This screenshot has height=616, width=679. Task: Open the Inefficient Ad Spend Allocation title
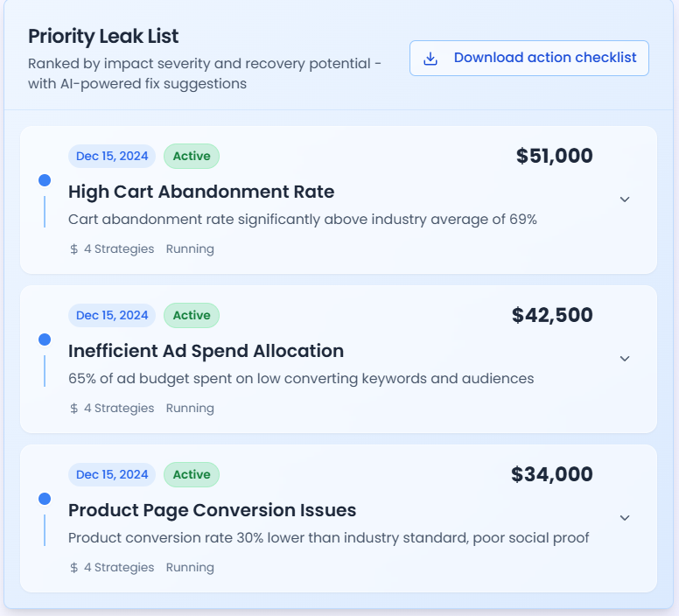tap(206, 351)
